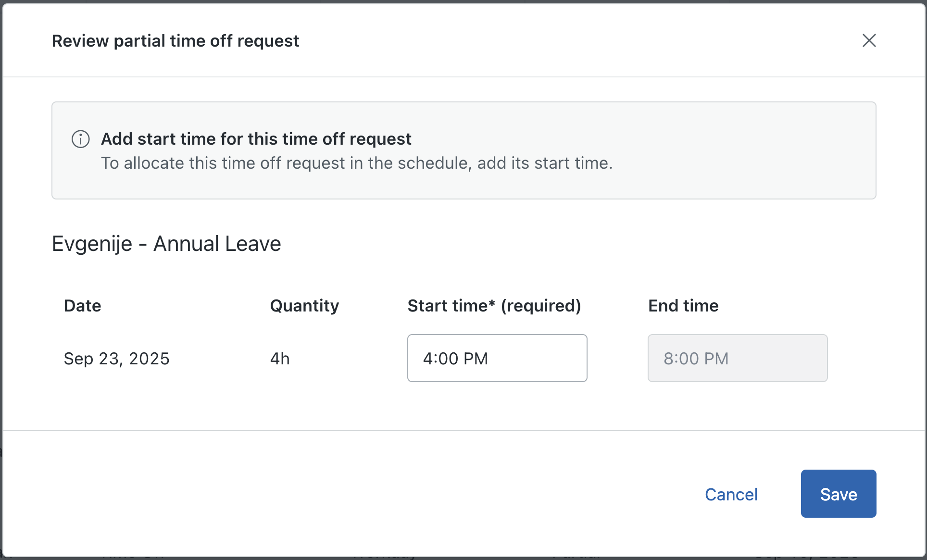The width and height of the screenshot is (927, 560).
Task: Click the info circle icon in banner
Action: coord(81,139)
